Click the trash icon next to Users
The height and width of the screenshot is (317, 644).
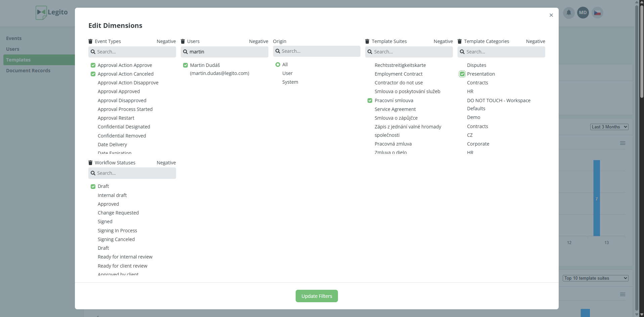tap(183, 41)
